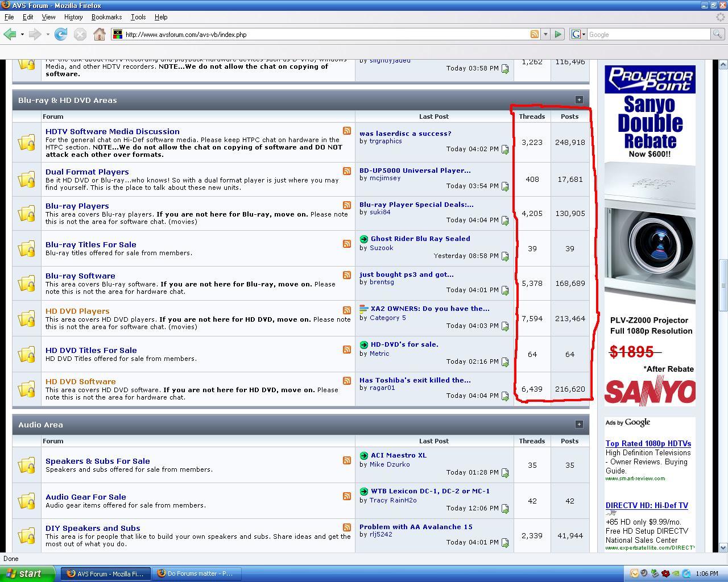Viewport: 728px width, 582px height.
Task: Go to last post icon for BD-UP5000 thread
Action: (x=504, y=186)
